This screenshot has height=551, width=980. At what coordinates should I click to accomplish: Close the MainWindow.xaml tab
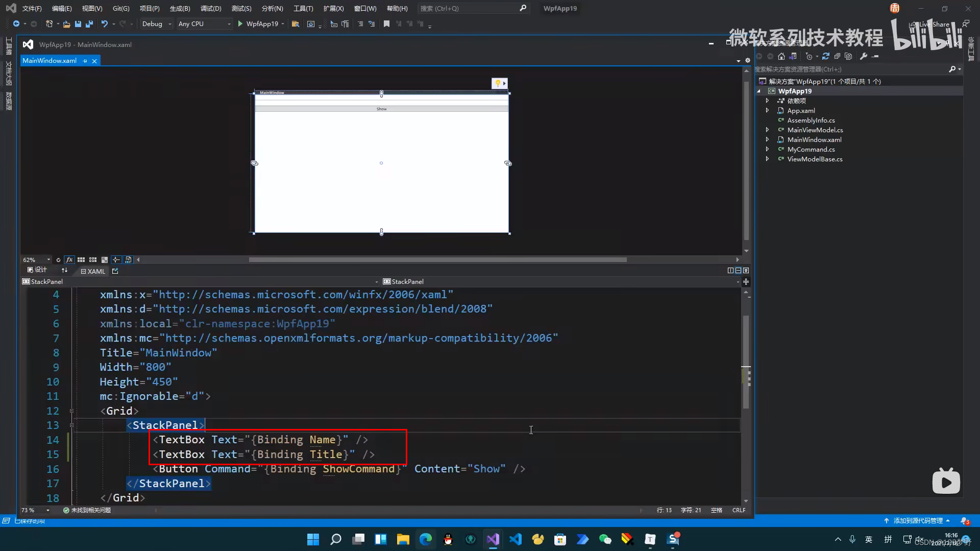pyautogui.click(x=94, y=61)
